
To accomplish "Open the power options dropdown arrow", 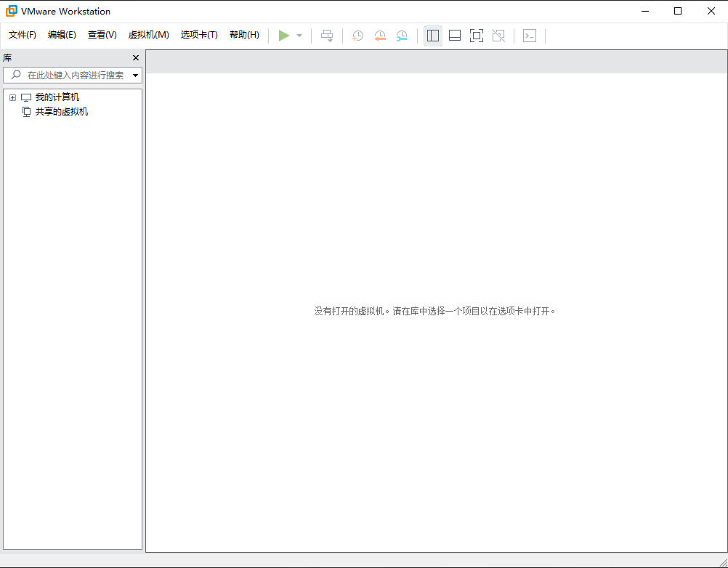I will pyautogui.click(x=299, y=36).
